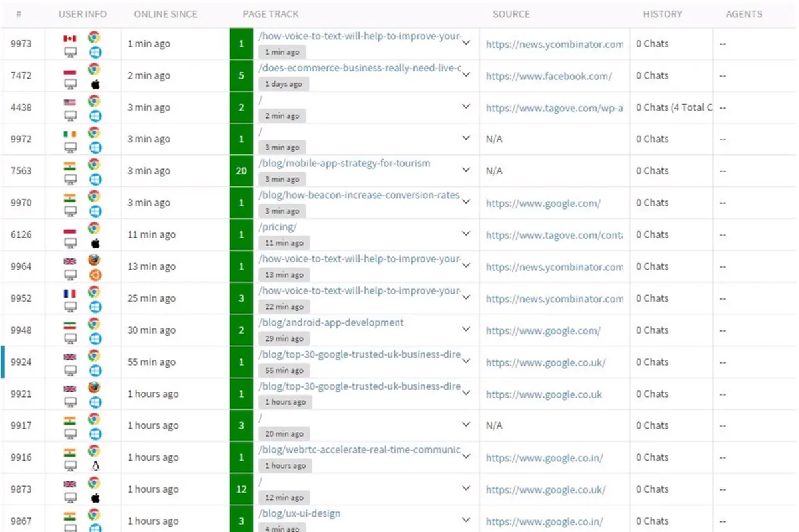Click the HISTORY column header
The height and width of the screenshot is (532, 799).
tap(663, 14)
